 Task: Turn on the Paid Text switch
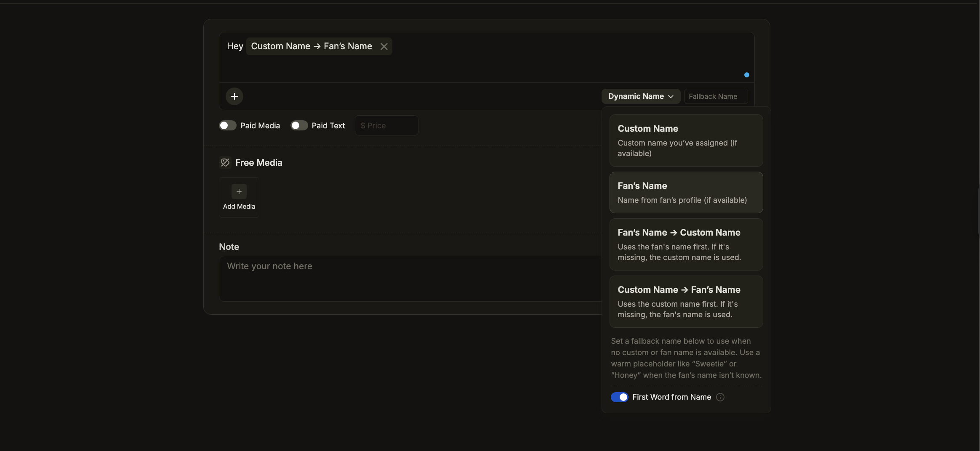pyautogui.click(x=299, y=126)
